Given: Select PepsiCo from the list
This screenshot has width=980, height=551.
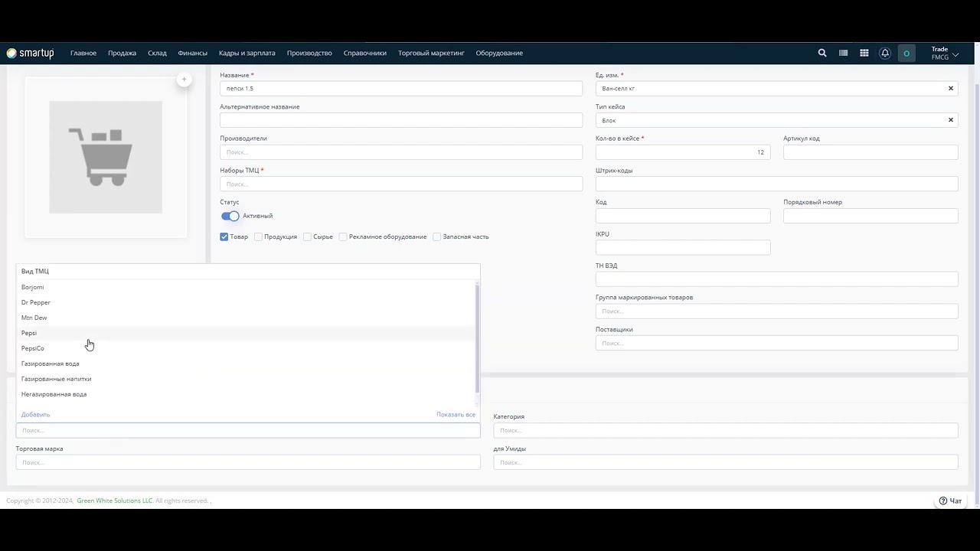Looking at the screenshot, I should point(247,348).
